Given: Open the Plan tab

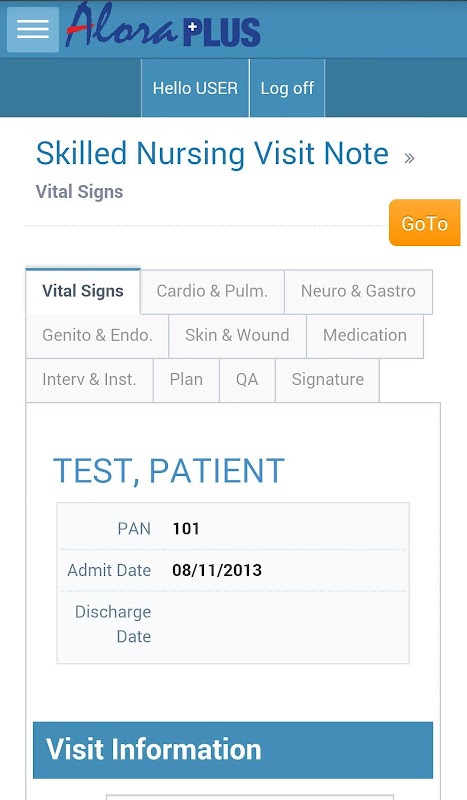Looking at the screenshot, I should coord(186,380).
